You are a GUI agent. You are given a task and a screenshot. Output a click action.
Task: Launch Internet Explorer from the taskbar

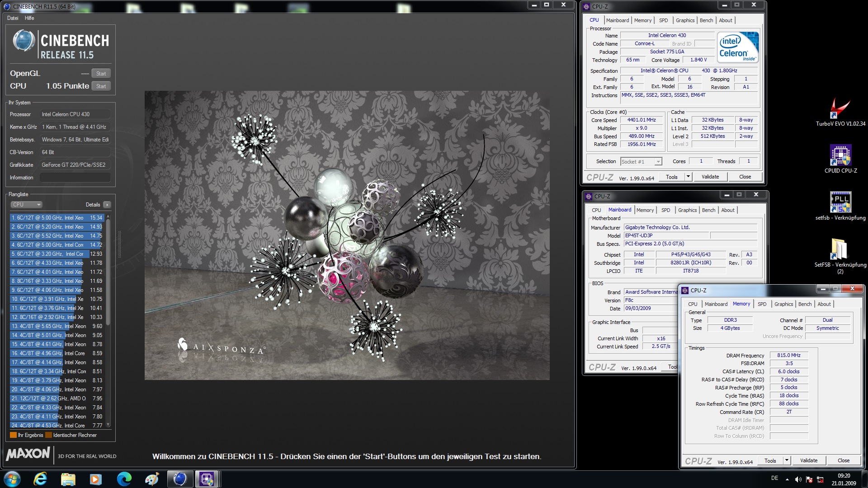coord(40,479)
